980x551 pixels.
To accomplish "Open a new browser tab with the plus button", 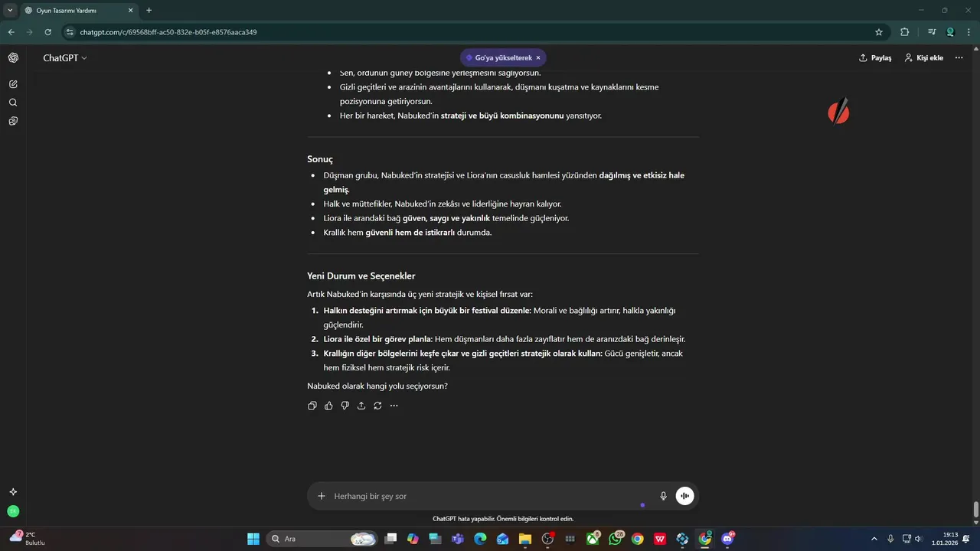I will click(x=149, y=11).
